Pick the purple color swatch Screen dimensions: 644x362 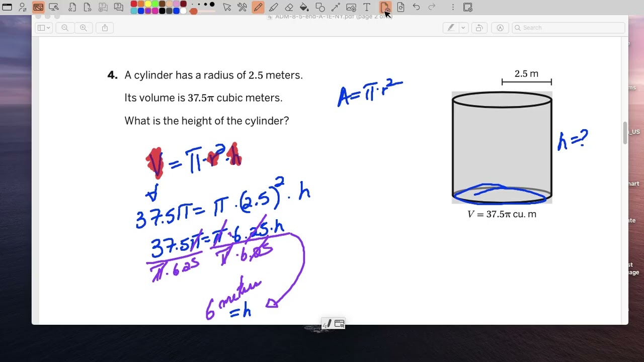(x=148, y=11)
